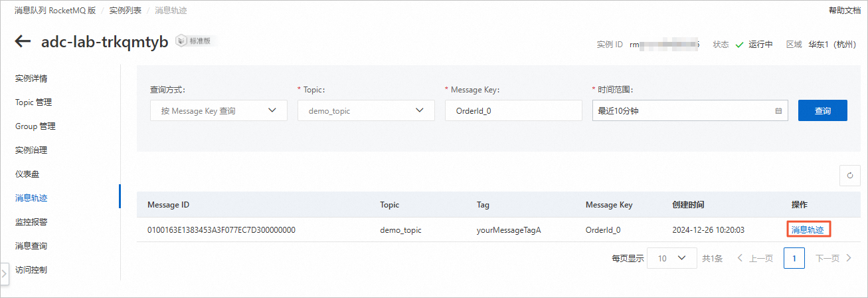Open the calendar icon in time range field

778,111
